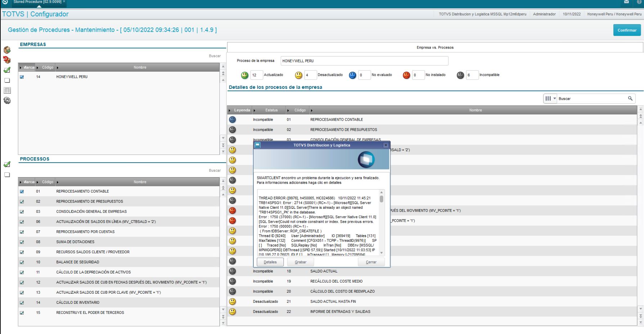Click Cerrar to dismiss the error dialog

click(371, 262)
